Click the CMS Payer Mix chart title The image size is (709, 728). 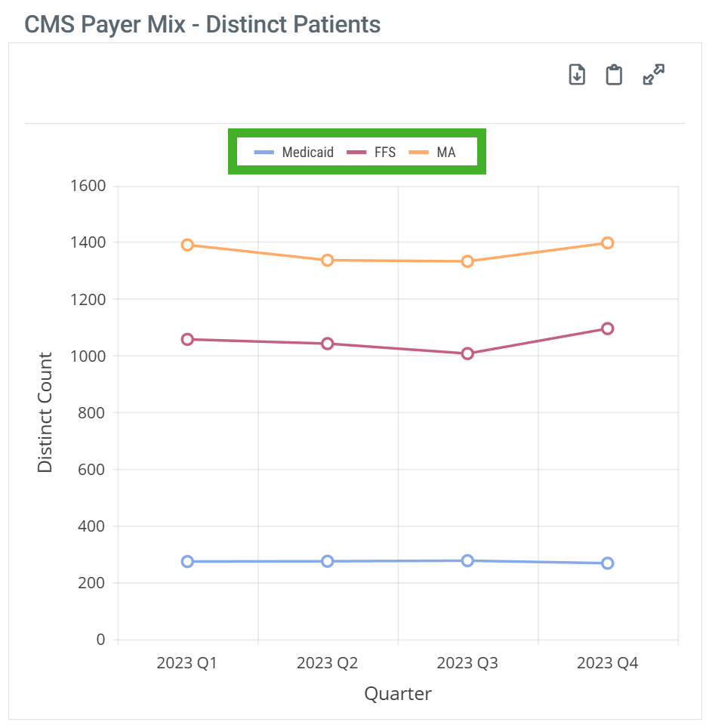click(x=202, y=24)
